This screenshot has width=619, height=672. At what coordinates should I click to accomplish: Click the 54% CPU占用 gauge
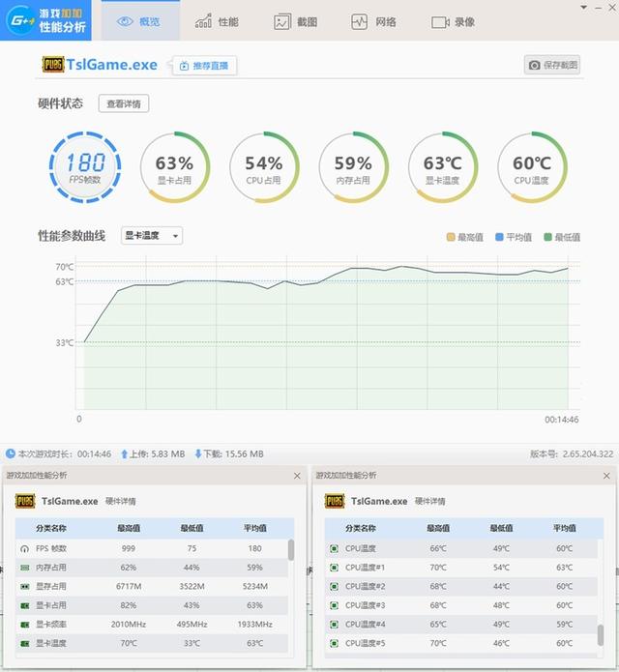[264, 167]
